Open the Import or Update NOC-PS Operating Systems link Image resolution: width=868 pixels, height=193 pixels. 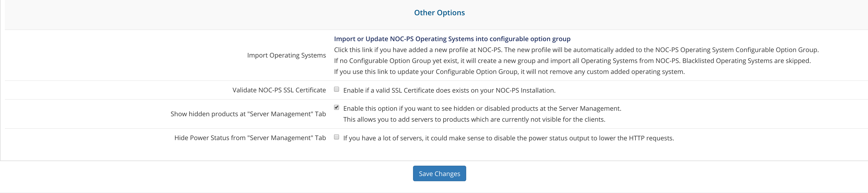pos(452,39)
